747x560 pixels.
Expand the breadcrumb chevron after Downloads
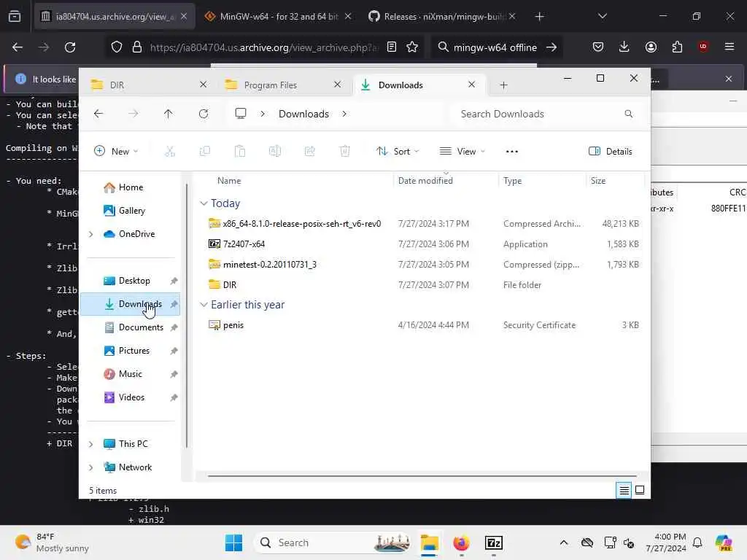344,114
